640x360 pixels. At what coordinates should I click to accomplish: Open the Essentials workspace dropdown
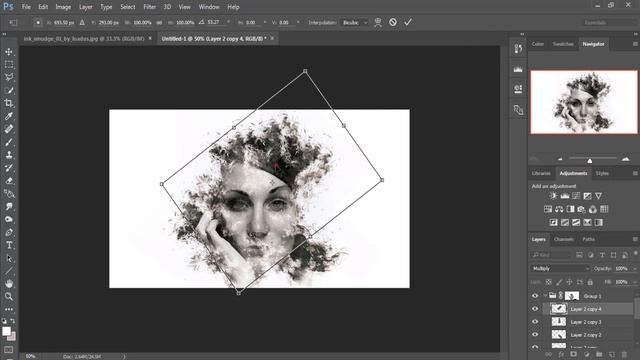[609, 23]
